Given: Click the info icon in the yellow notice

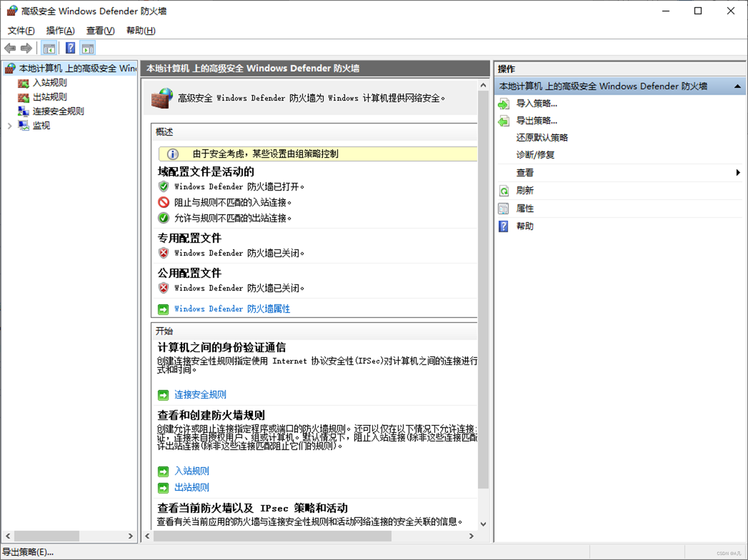Looking at the screenshot, I should coord(172,154).
